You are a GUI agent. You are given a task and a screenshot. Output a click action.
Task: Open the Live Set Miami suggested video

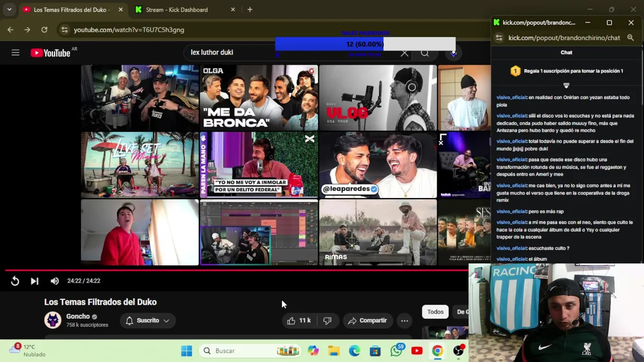coord(140,165)
